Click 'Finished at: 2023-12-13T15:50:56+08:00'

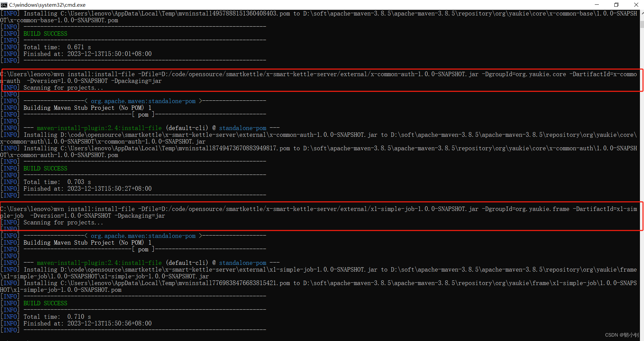click(x=88, y=323)
